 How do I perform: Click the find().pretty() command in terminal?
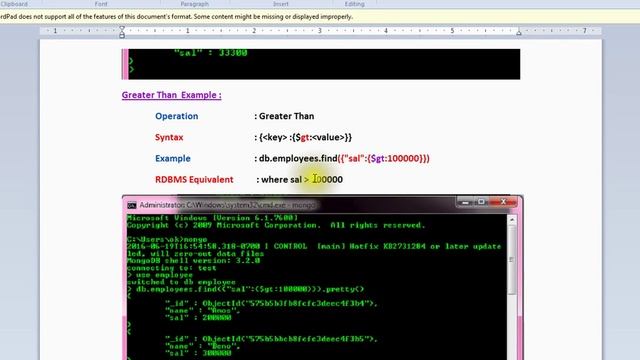tap(245, 289)
